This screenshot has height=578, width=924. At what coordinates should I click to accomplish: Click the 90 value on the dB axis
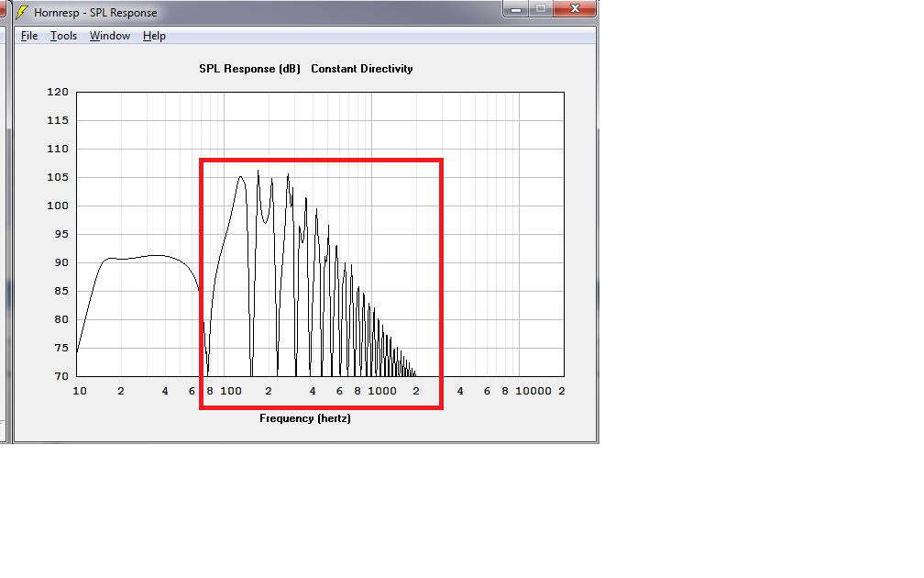coord(61,262)
